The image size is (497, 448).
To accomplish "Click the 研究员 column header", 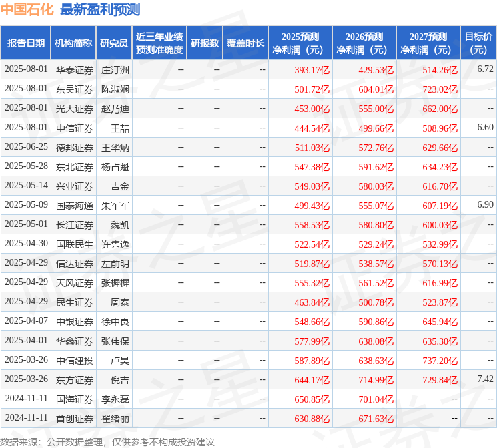I will 114,43.
